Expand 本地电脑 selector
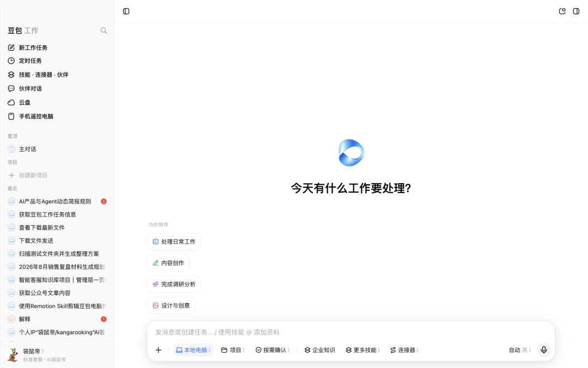Image resolution: width=588 pixels, height=368 pixels. tap(193, 350)
